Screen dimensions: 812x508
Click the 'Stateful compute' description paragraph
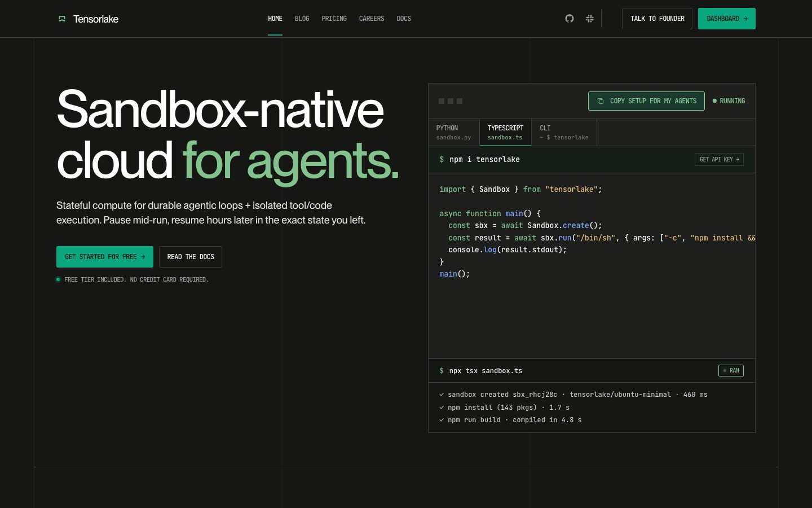click(211, 213)
